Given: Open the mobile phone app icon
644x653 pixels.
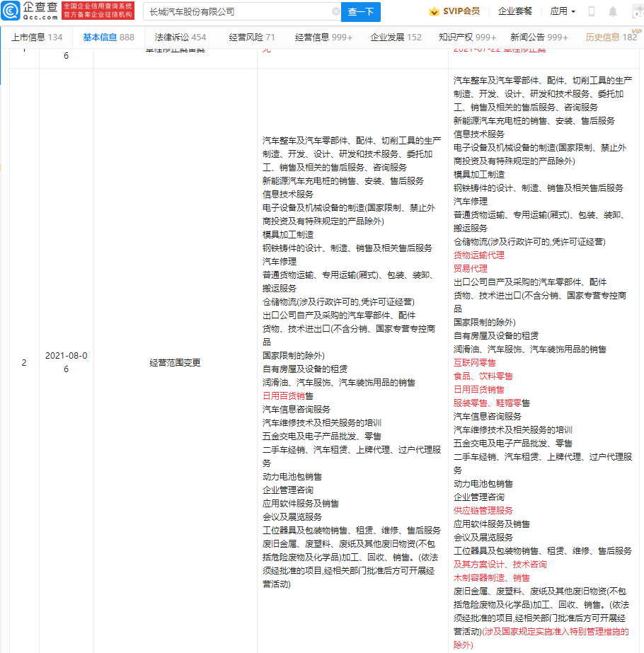Looking at the screenshot, I should pos(591,11).
